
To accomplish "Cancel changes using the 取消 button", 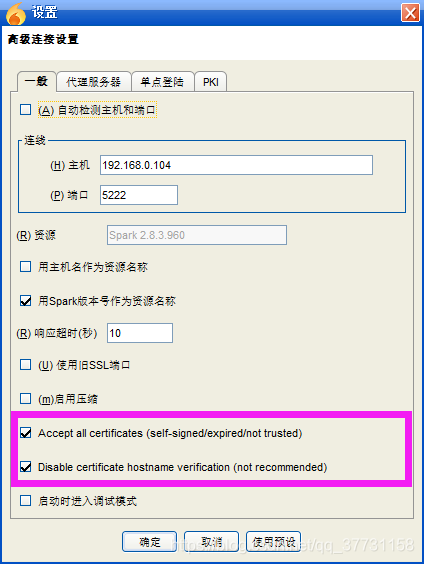I will point(211,542).
